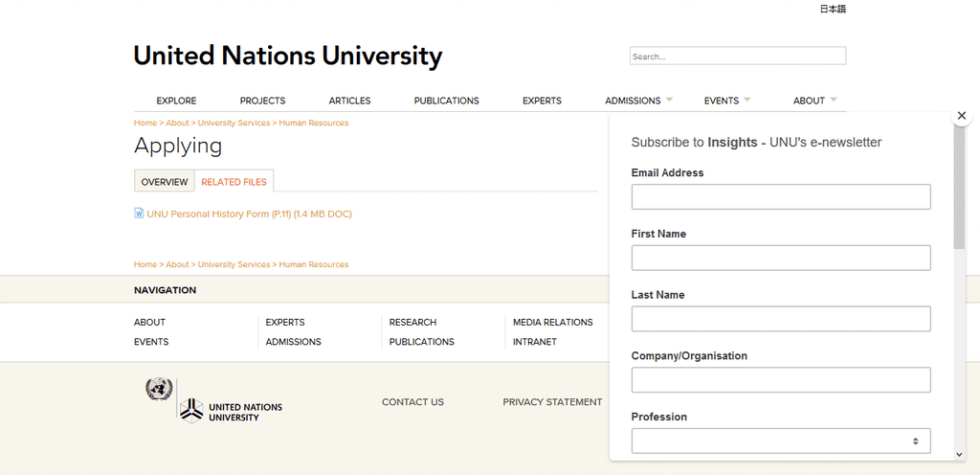This screenshot has height=475, width=980.
Task: Open Human Resources in top breadcrumb
Action: [x=314, y=123]
